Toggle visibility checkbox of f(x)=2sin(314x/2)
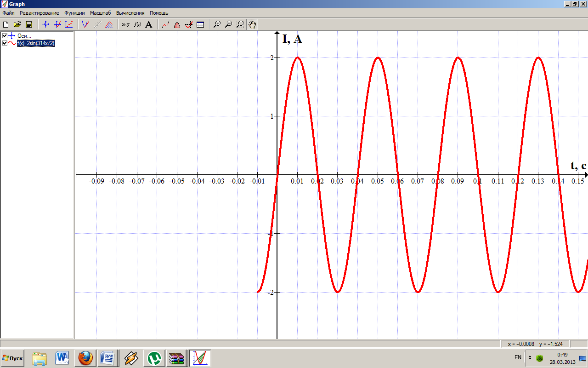The image size is (588, 368). pos(5,43)
